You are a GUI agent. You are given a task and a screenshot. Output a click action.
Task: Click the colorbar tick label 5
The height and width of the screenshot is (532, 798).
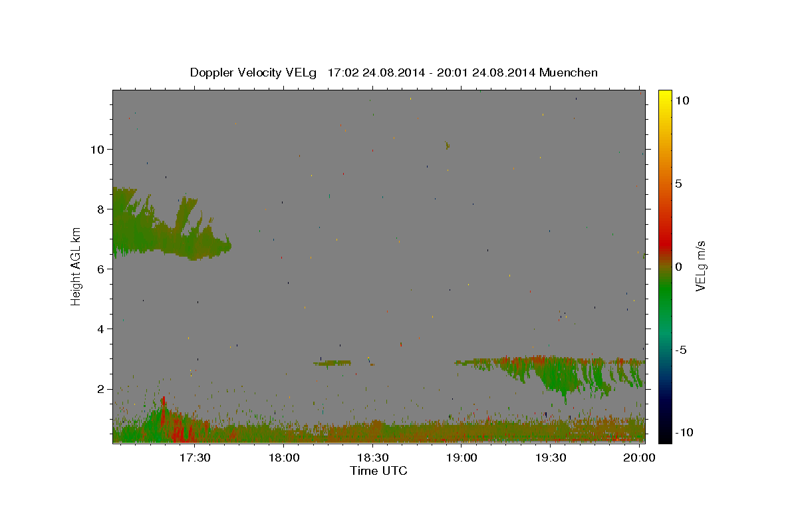[x=678, y=184]
